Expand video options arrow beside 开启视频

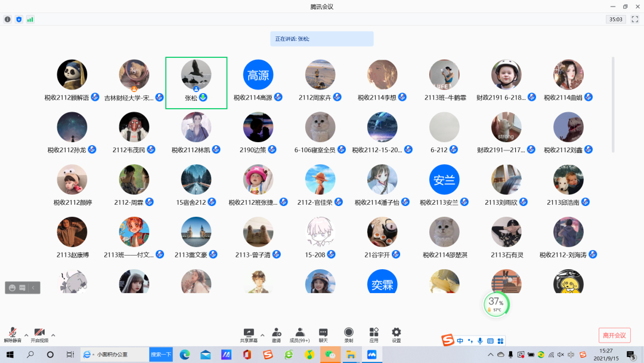point(53,335)
